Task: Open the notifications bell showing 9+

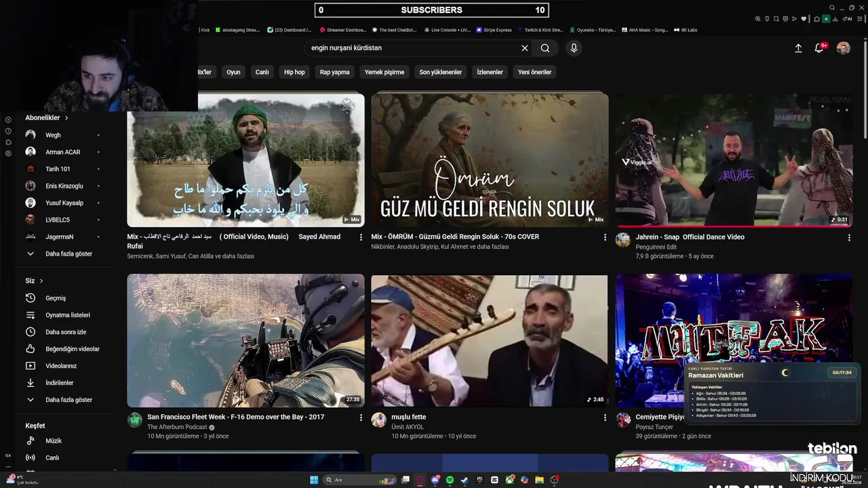Action: point(819,48)
